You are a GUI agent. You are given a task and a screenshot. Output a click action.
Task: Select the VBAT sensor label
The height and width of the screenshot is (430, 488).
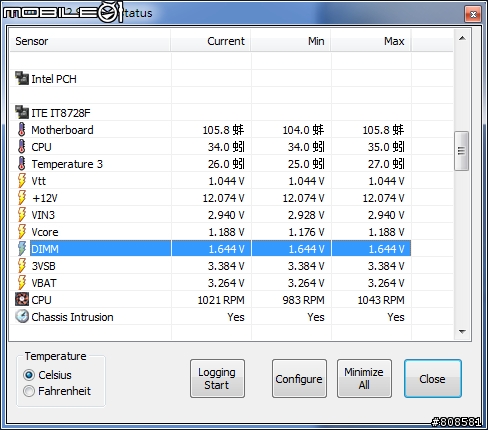(44, 283)
